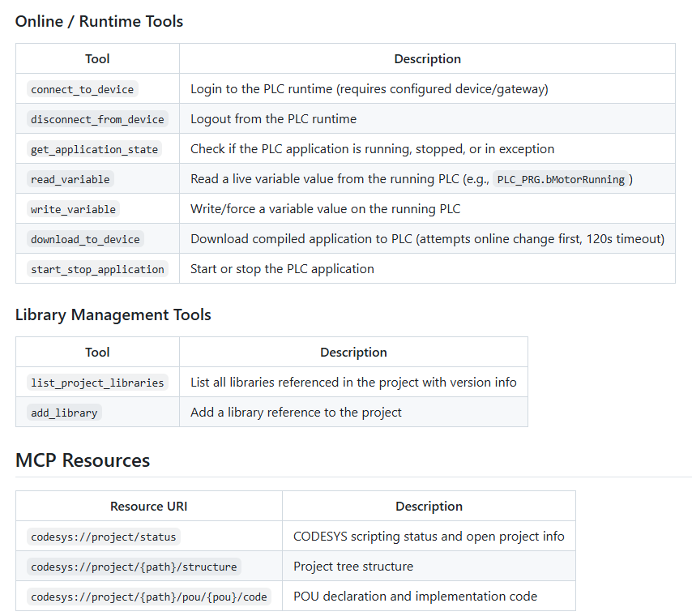Viewport: 692px width, 616px height.
Task: Select the codesys://project/{path}/structure URI
Action: click(134, 567)
